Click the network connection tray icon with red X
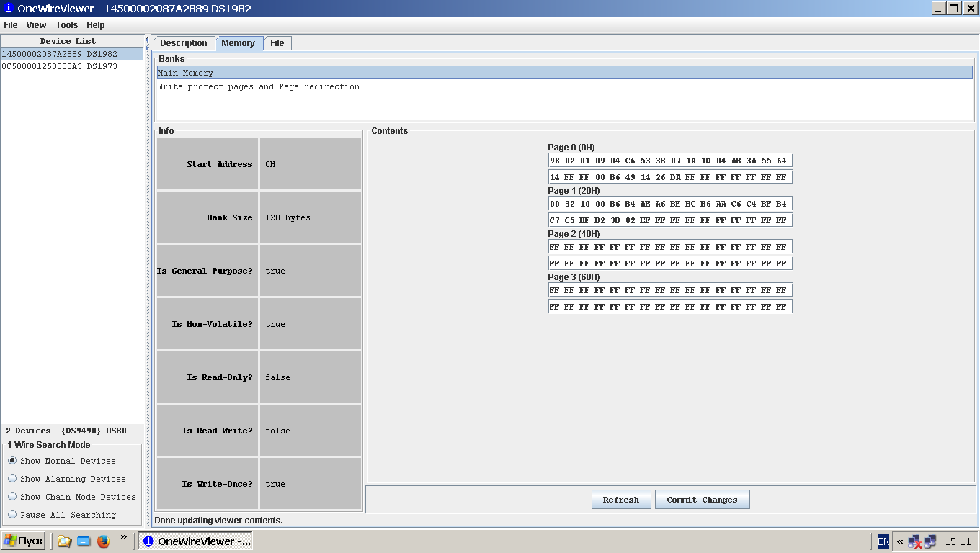The height and width of the screenshot is (553, 980). pos(914,541)
